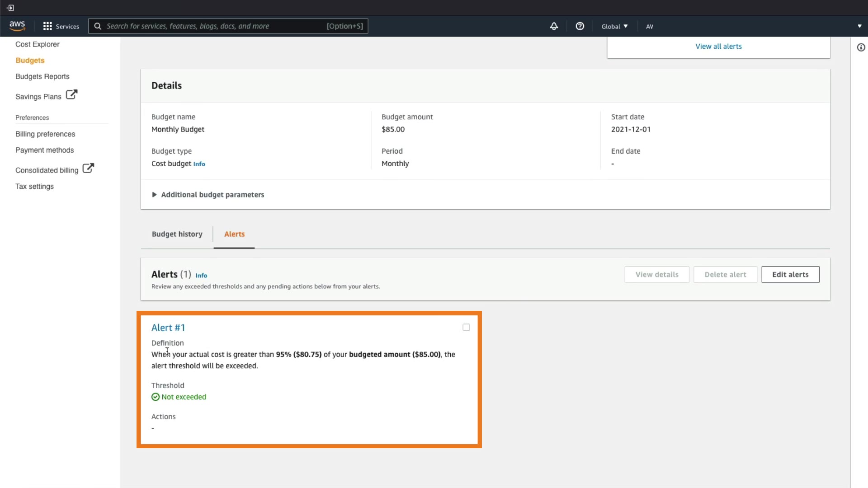Click Consolidated billing external link icon
This screenshot has height=488, width=868.
coord(88,168)
